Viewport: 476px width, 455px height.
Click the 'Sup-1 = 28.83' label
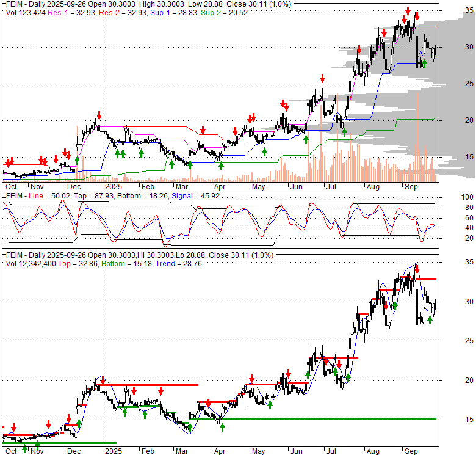[x=173, y=13]
